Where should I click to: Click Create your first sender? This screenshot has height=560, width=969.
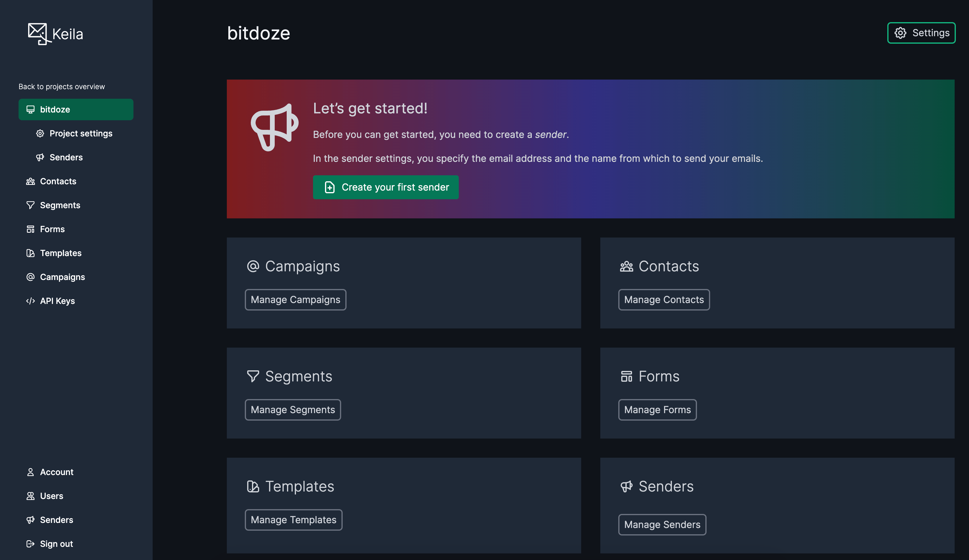[x=385, y=187]
